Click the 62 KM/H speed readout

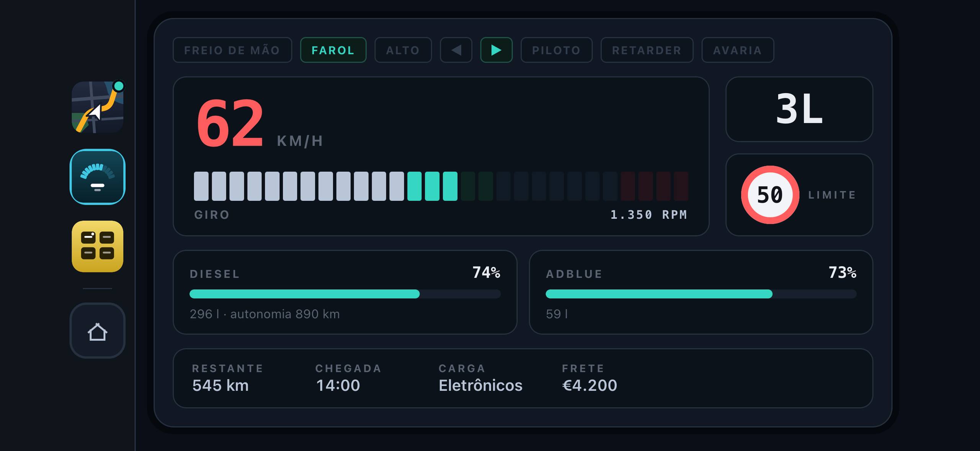pyautogui.click(x=260, y=123)
